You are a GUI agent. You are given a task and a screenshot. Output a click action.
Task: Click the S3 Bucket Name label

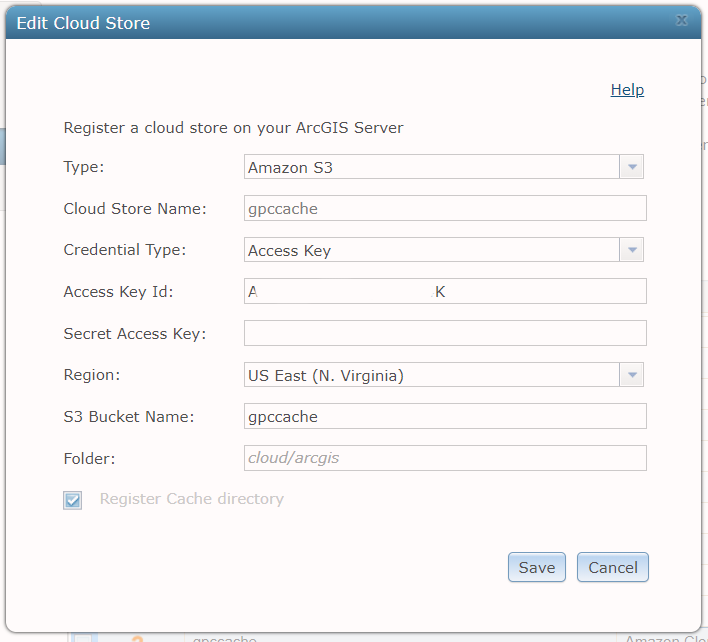(x=128, y=416)
